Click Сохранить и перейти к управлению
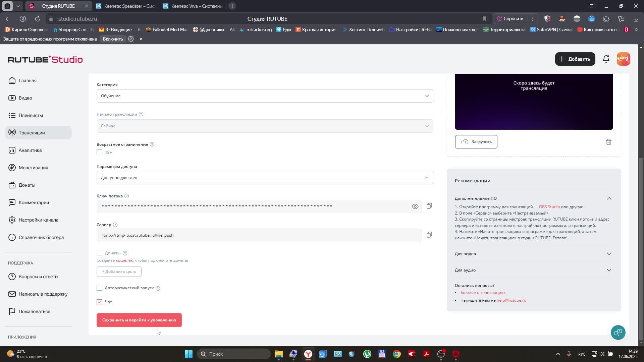The height and width of the screenshot is (362, 644). (x=139, y=320)
